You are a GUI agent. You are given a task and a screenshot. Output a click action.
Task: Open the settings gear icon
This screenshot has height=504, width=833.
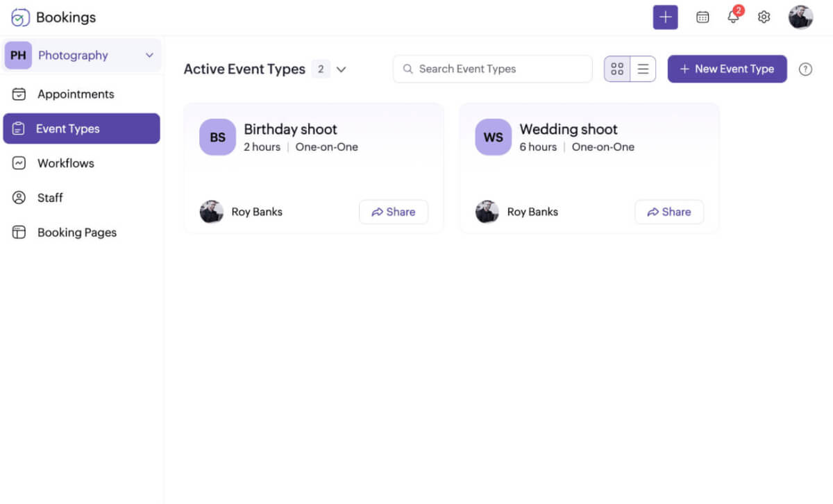[764, 17]
